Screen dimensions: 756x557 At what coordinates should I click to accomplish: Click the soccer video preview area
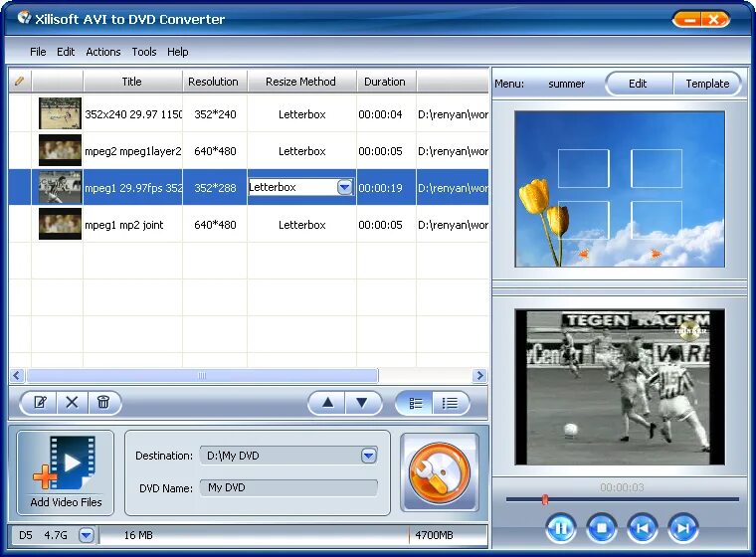(620, 387)
